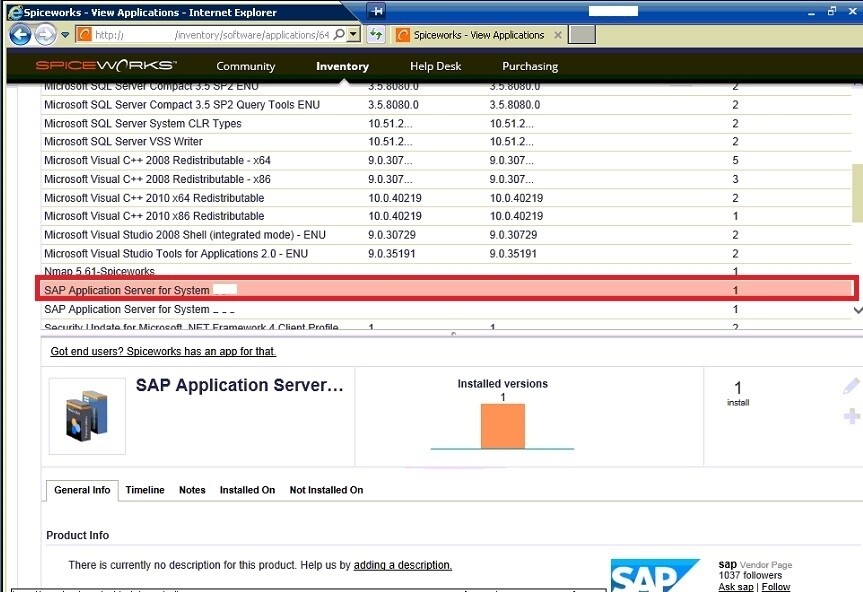
Task: Click the Spiceworks logo in the header
Action: (x=106, y=65)
